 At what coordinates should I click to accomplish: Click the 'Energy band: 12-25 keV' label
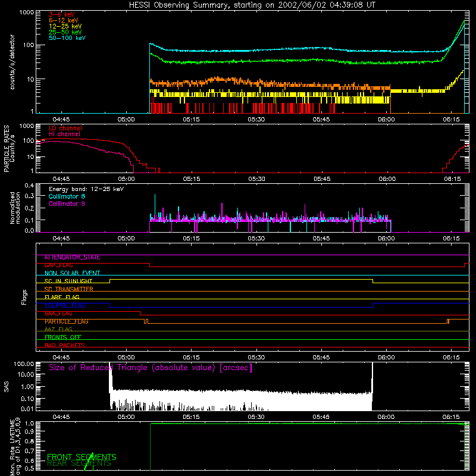(x=86, y=189)
